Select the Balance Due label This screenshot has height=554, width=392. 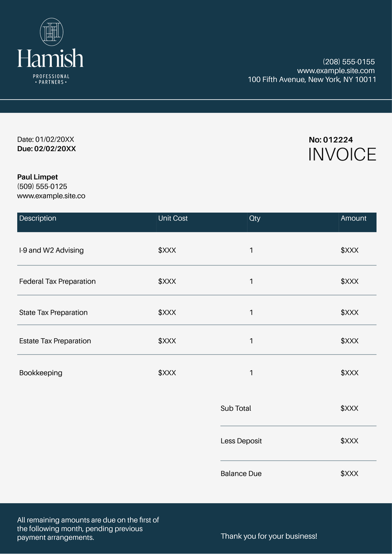pos(241,474)
